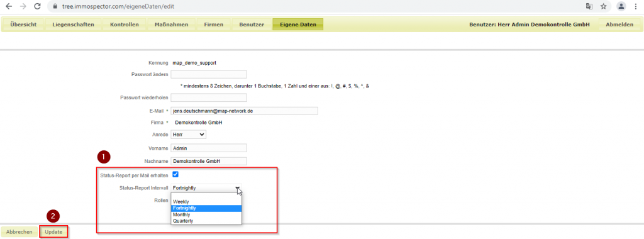
Task: Click the Update button
Action: [x=53, y=232]
